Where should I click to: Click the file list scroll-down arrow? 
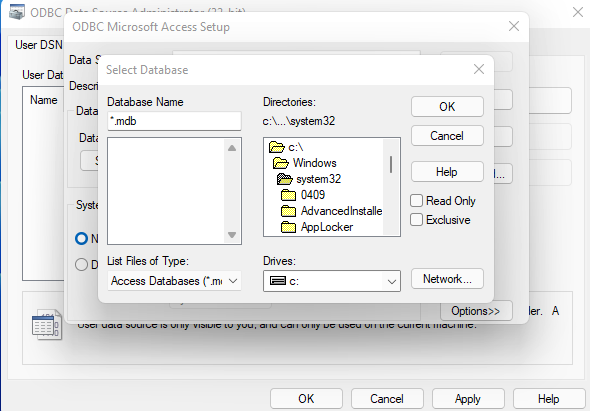(232, 235)
